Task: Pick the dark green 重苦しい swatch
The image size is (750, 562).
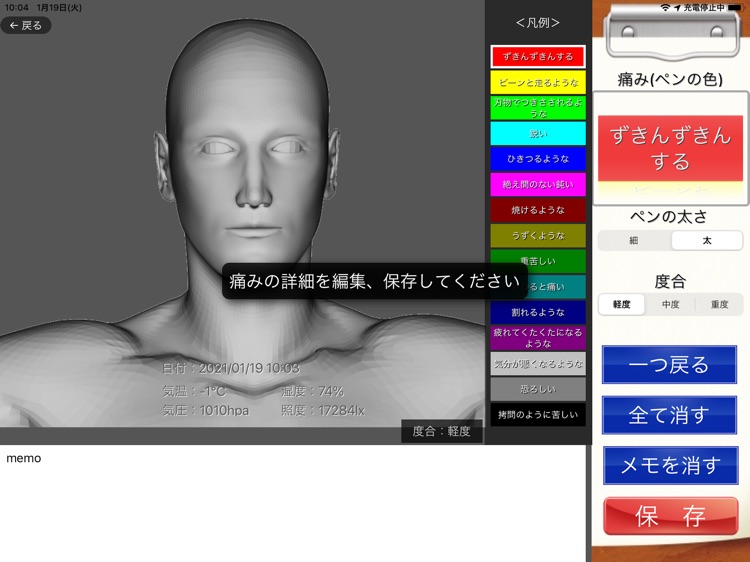Action: click(x=538, y=261)
